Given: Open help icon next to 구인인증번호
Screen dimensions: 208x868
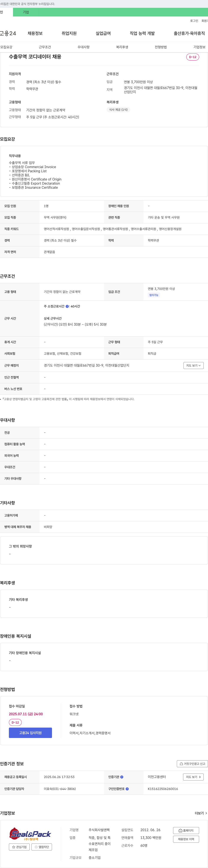Looking at the screenshot, I should (127, 789).
